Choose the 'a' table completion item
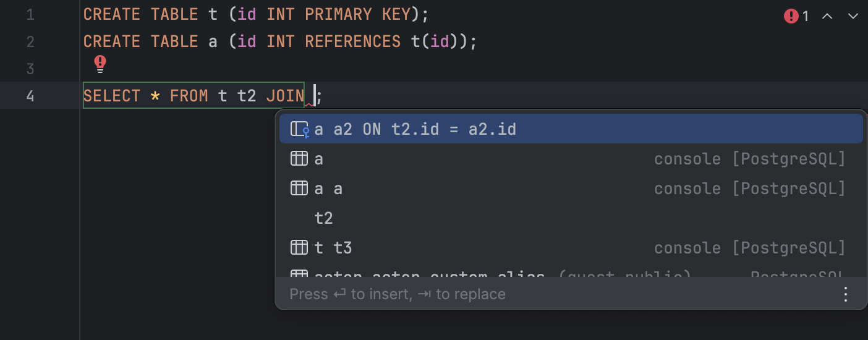The image size is (868, 340). point(319,159)
